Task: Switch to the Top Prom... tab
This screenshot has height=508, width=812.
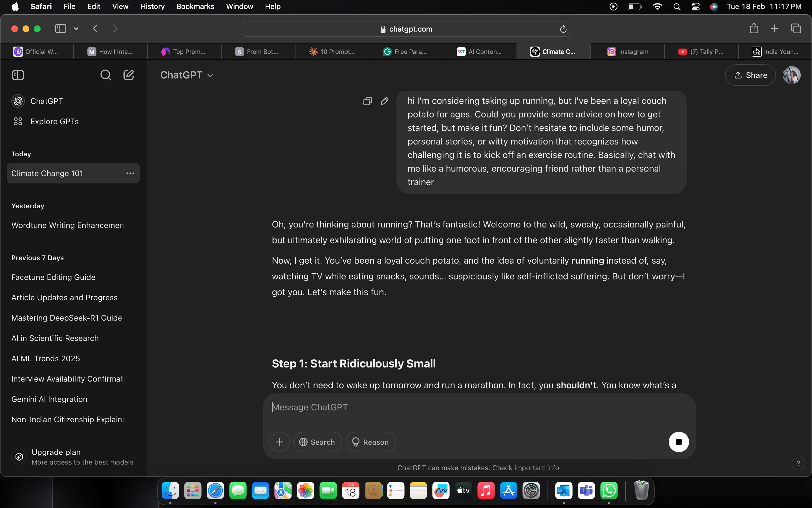Action: (184, 51)
